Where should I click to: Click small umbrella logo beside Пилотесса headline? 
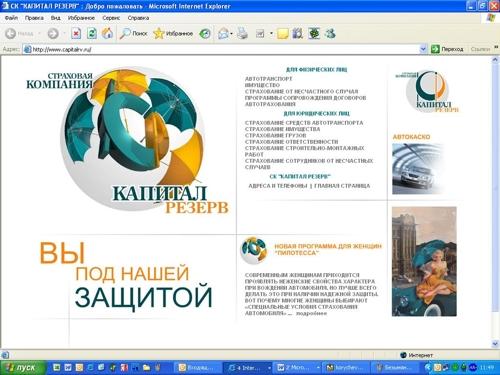(x=254, y=250)
